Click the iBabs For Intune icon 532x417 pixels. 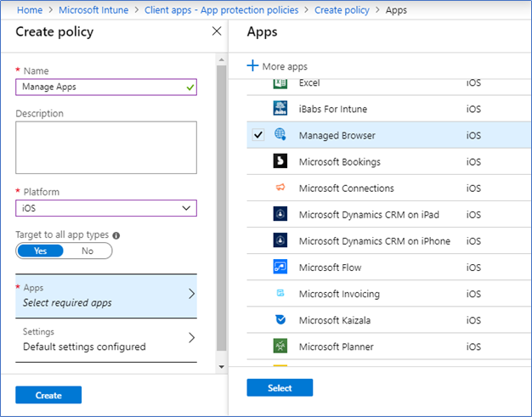tap(280, 109)
